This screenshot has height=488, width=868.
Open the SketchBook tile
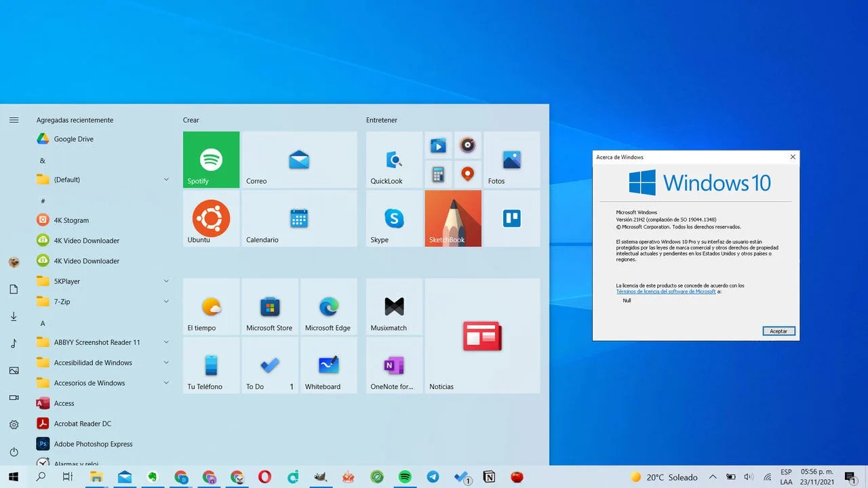tap(453, 218)
